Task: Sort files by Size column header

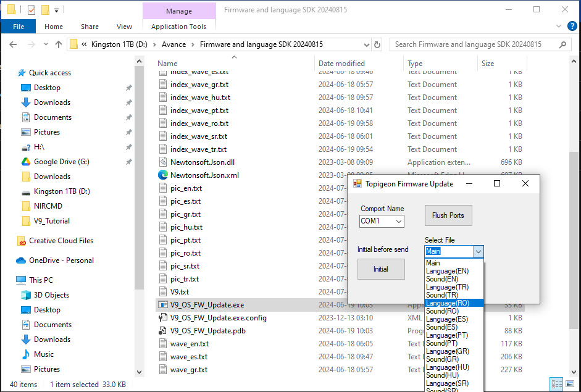Action: click(488, 64)
